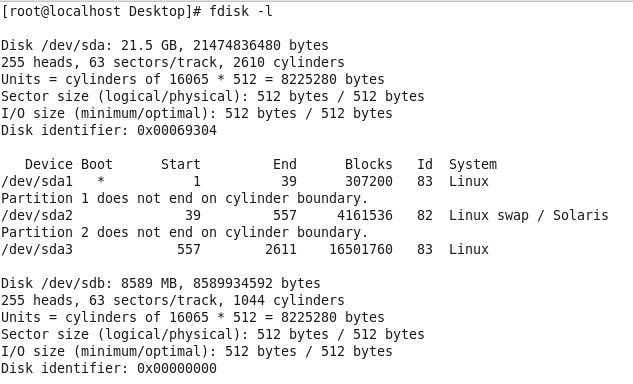The image size is (633, 384).
Task: Click Partition 2 cylinder boundary warning
Action: [184, 232]
